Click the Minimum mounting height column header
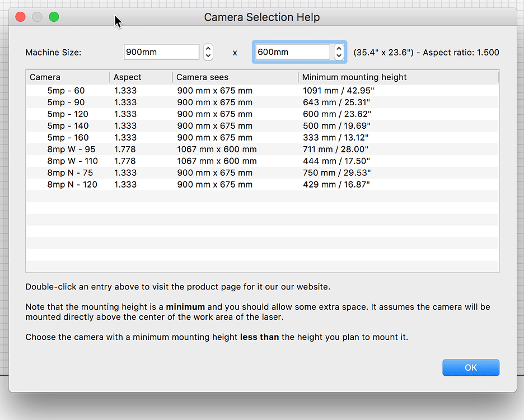 click(x=397, y=77)
